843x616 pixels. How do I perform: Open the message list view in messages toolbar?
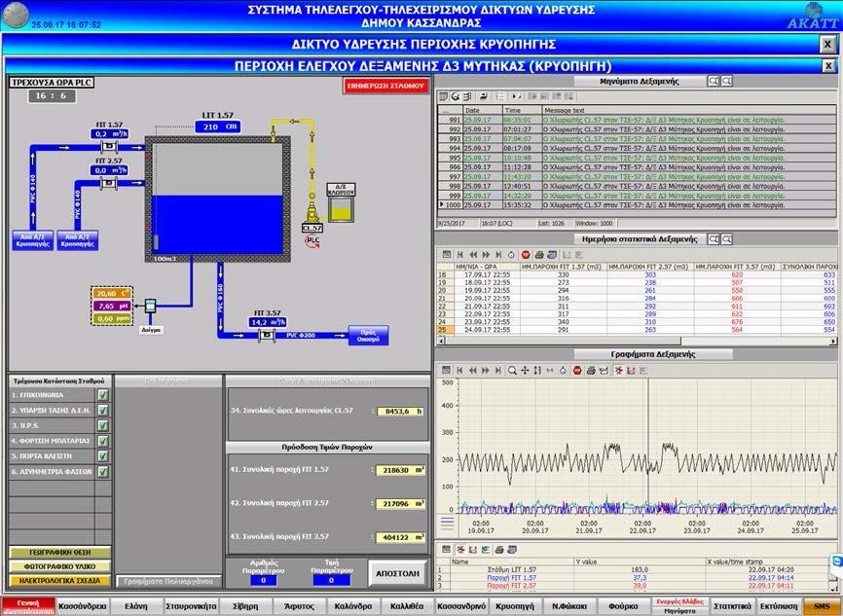444,96
